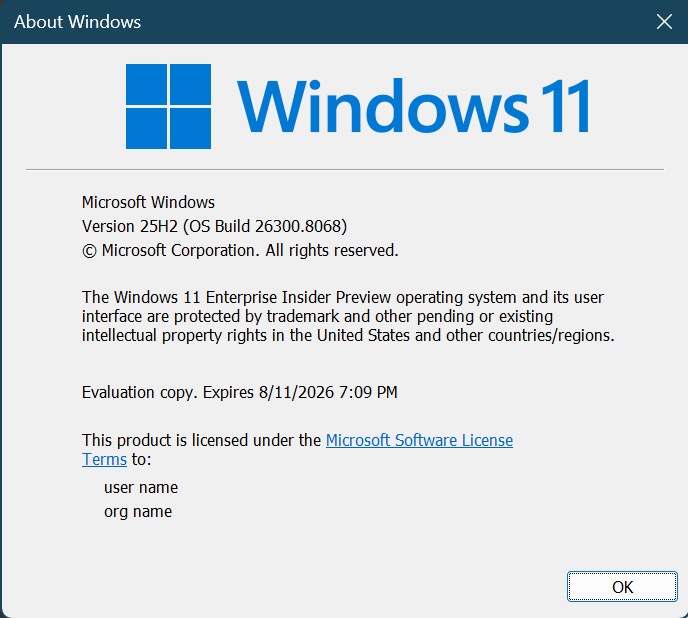
Task: Click the bottom-right tile of Windows logo
Action: 190,128
